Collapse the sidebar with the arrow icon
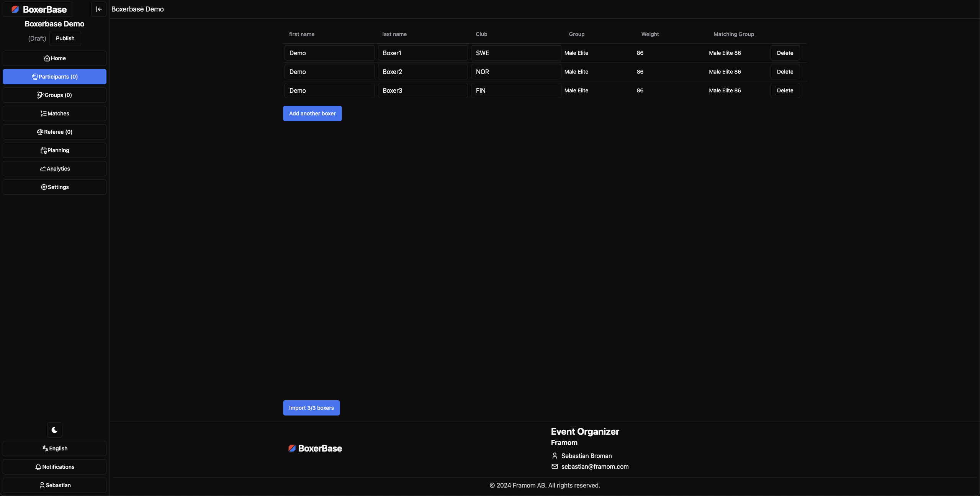980x496 pixels. click(x=98, y=9)
